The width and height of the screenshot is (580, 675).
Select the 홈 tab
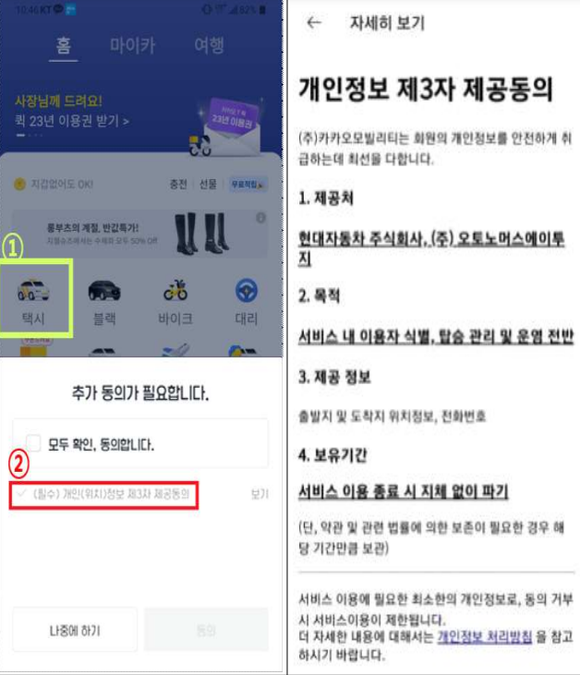click(x=63, y=46)
